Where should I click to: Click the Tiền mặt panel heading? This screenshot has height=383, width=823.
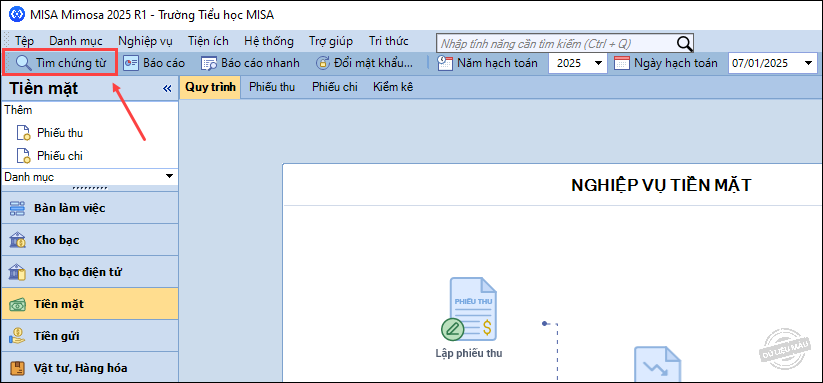pos(44,89)
